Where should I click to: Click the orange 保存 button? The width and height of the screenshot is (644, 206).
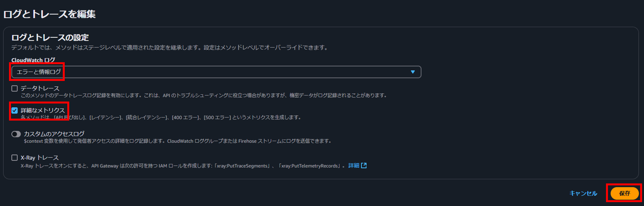pos(624,193)
